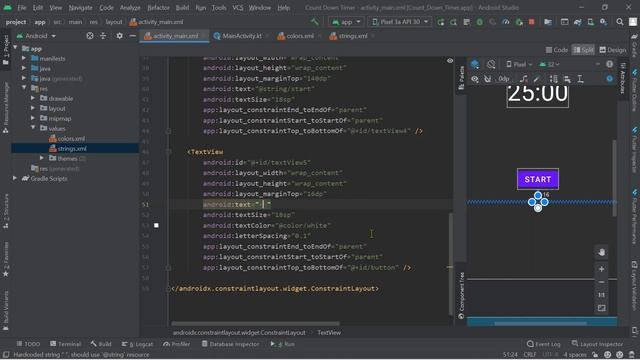Zoom in on the design preview
This screenshot has width=640, height=360.
(602, 269)
